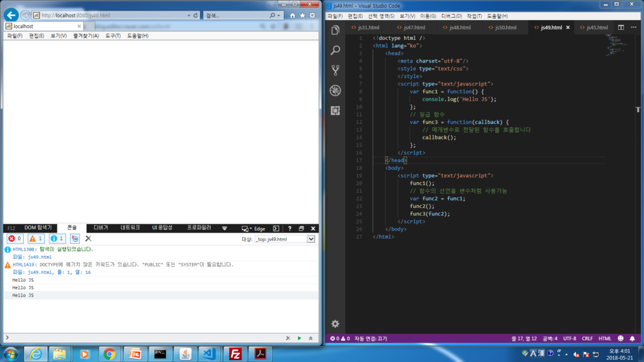Click the UTF-8 encoding indicator

point(569,339)
